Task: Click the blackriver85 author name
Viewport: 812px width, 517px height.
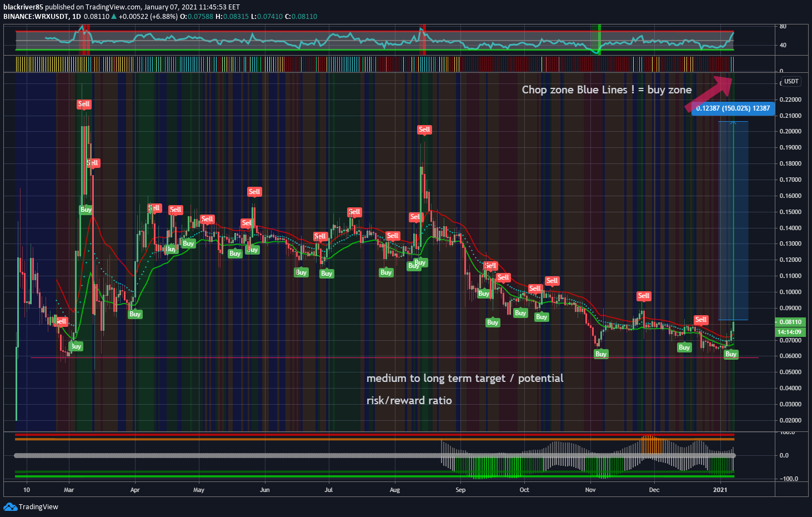Action: (x=23, y=7)
